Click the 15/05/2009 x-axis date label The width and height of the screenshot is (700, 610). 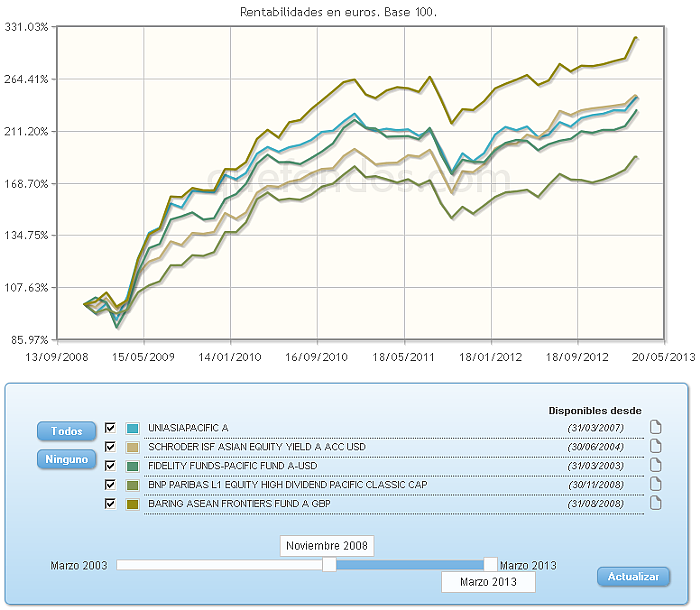[x=143, y=357]
